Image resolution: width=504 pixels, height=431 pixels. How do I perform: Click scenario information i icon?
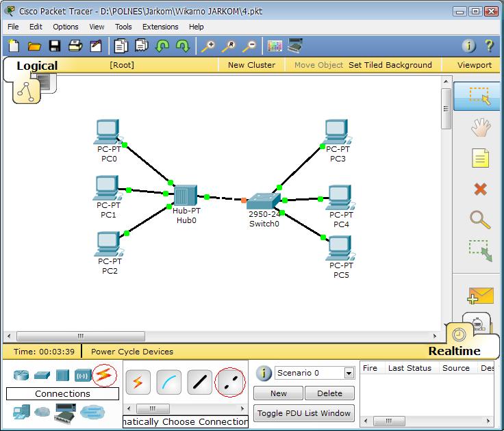pos(264,373)
